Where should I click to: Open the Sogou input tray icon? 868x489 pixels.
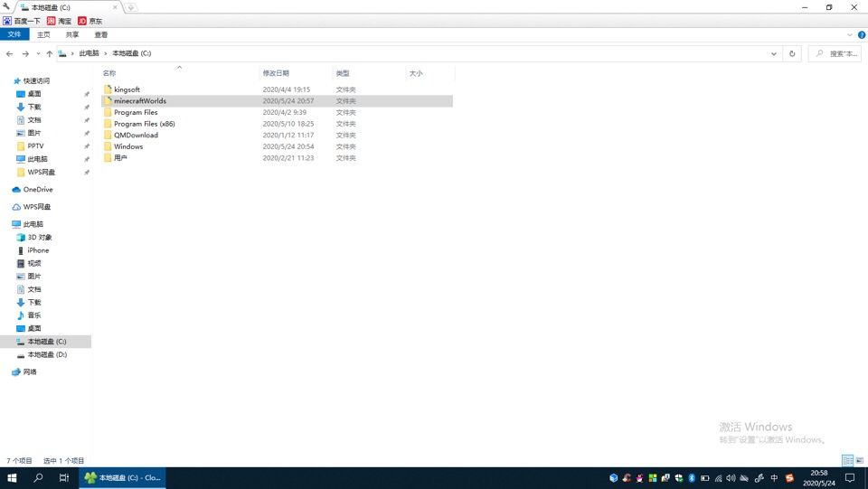[x=790, y=478]
